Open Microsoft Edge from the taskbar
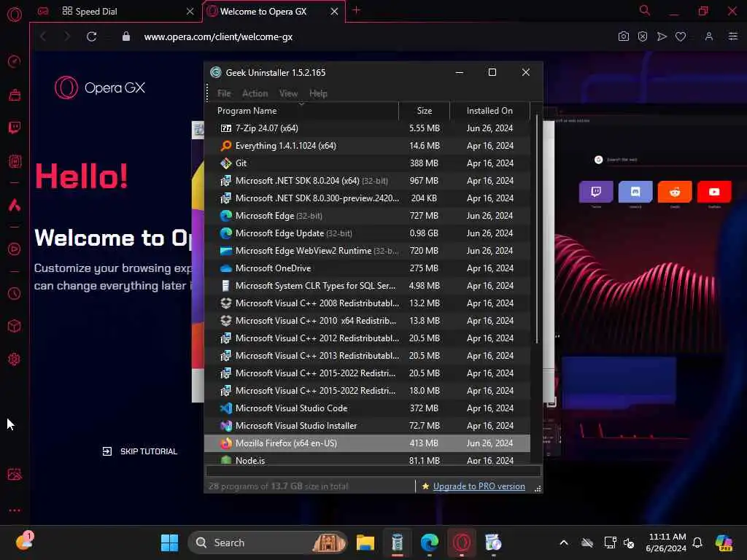Screen dimensions: 747x560 click(x=429, y=542)
